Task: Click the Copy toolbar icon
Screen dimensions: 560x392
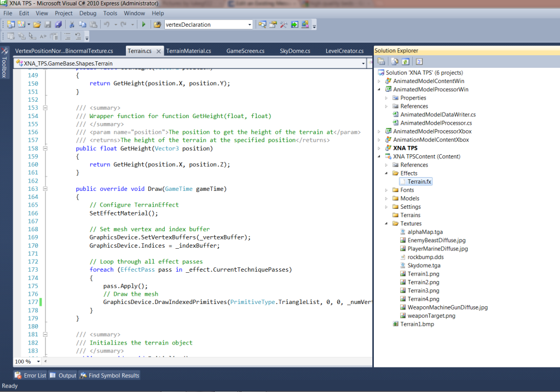Action: (83, 25)
